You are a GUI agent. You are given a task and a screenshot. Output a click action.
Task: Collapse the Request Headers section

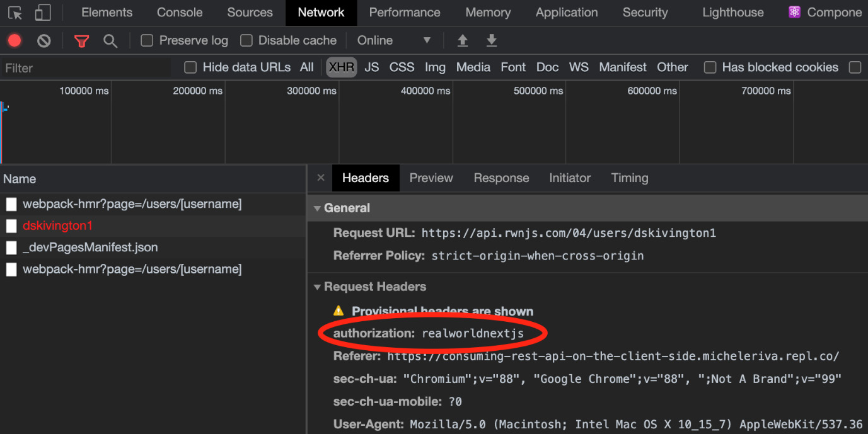[x=317, y=287]
